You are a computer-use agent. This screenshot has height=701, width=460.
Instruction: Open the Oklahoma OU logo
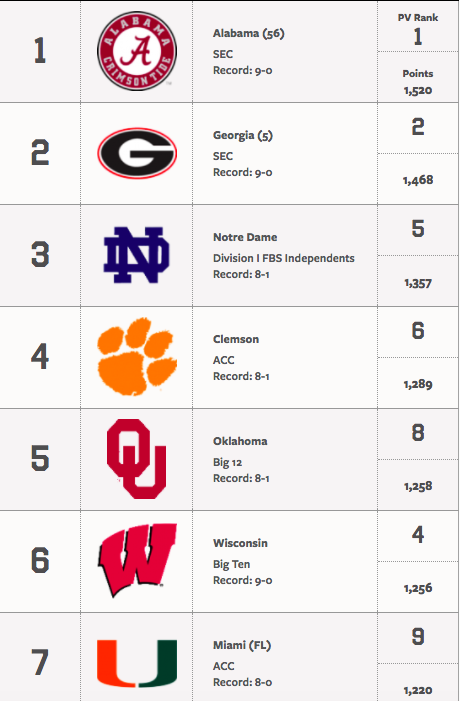click(136, 459)
